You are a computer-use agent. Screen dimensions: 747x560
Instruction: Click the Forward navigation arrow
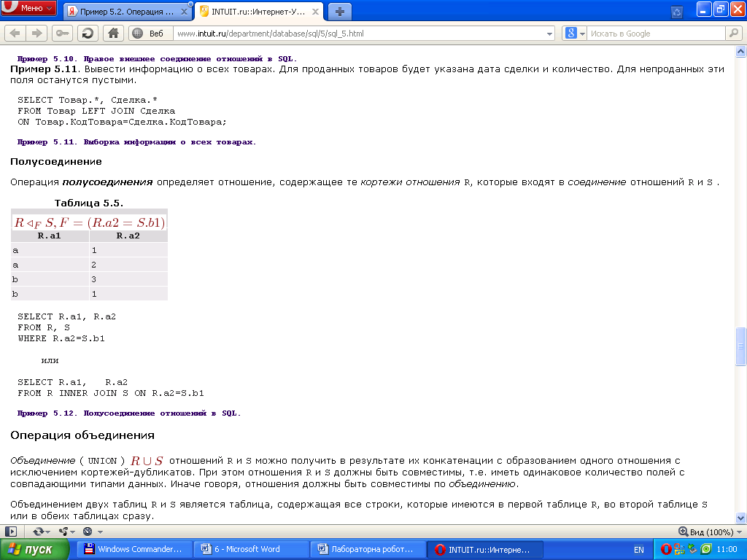[35, 33]
